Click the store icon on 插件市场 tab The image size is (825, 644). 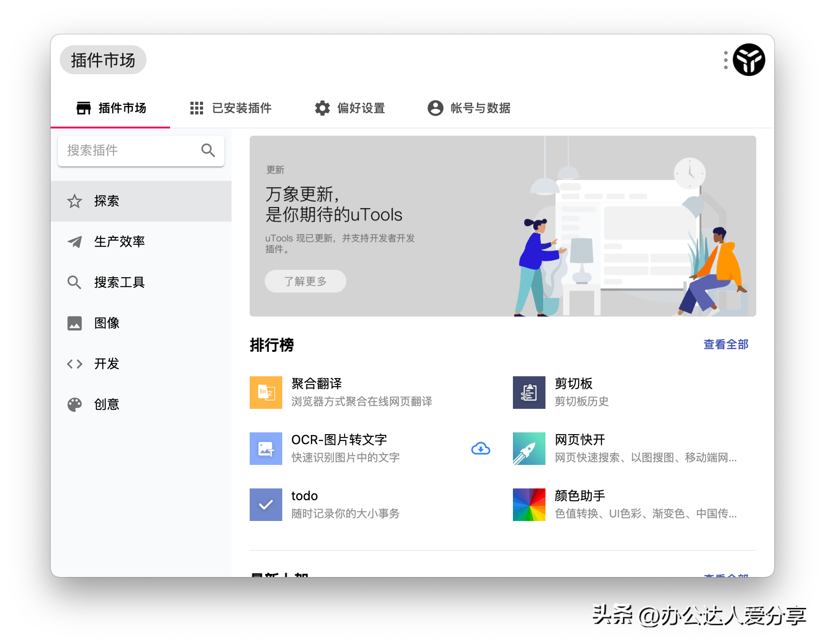(x=84, y=108)
